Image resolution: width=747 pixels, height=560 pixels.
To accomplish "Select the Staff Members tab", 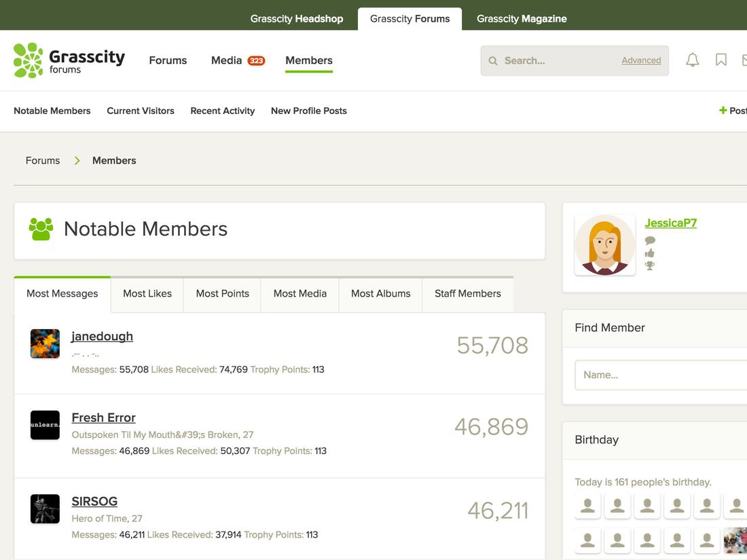I will (x=467, y=294).
